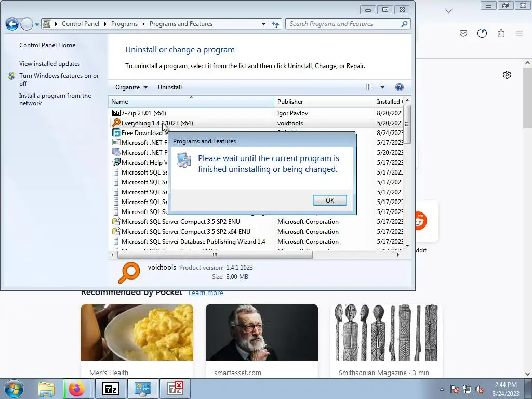Click the icon for SQL Server Compact 3.5 SP2 ENU
The image size is (532, 399).
pos(116,221)
